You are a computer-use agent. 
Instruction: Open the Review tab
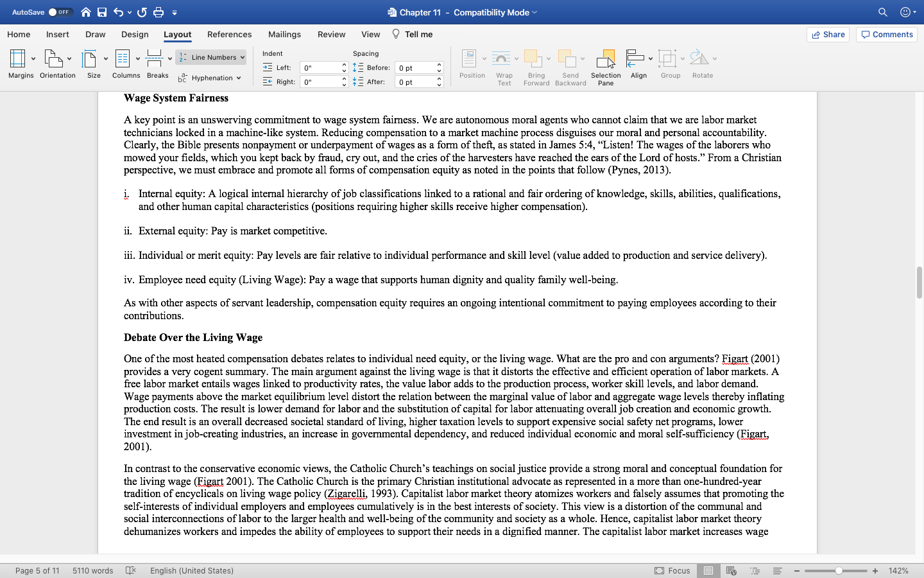click(331, 34)
